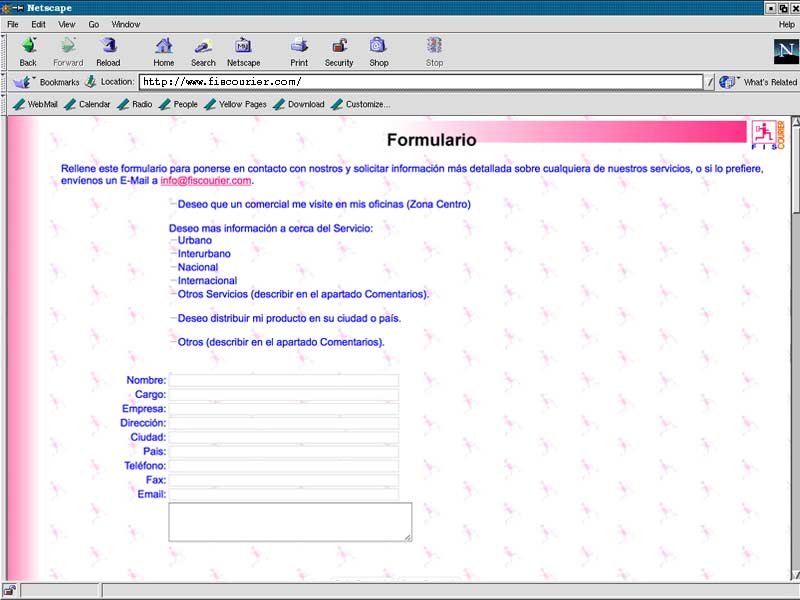This screenshot has width=800, height=600.
Task: Click the Nombre text field
Action: (x=284, y=380)
